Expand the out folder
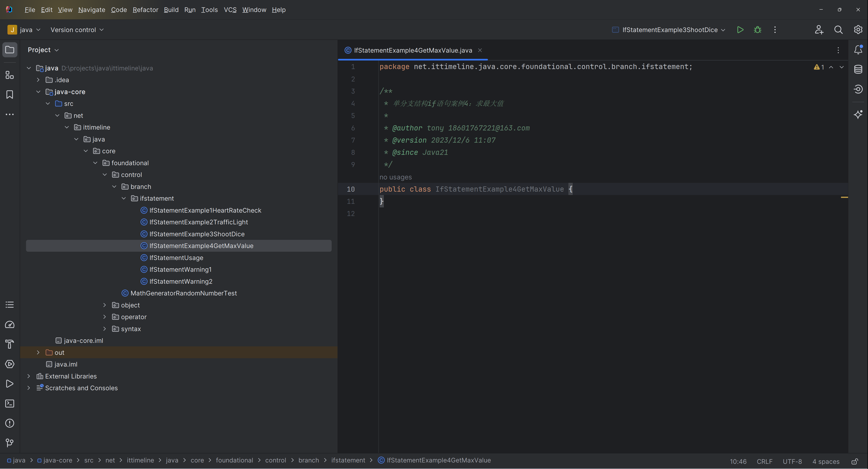868x469 pixels. [38, 353]
